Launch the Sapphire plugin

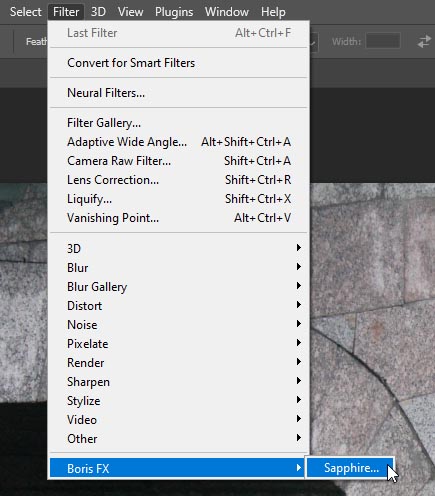[350, 468]
